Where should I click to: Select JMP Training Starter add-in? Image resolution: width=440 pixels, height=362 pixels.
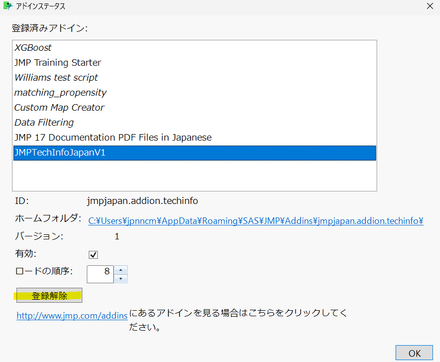(195, 63)
